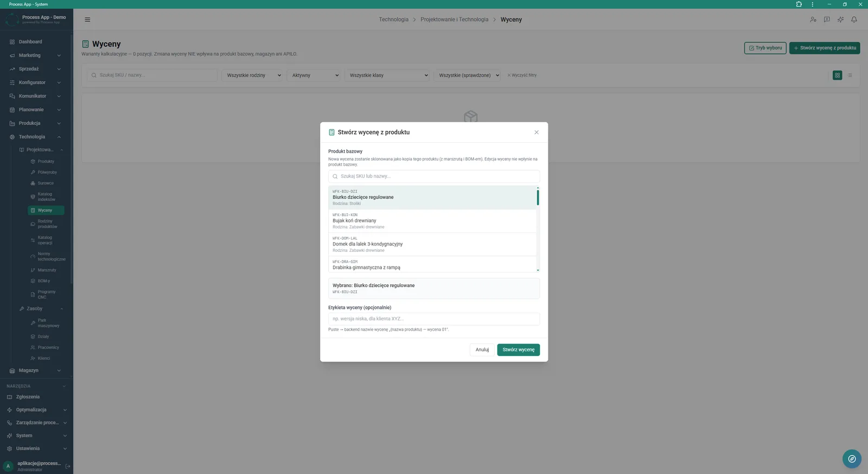Click the Stwórz wycenę confirm button

pyautogui.click(x=518, y=350)
